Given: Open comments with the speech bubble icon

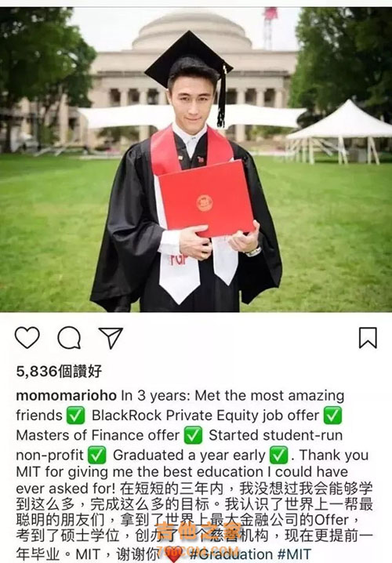Looking at the screenshot, I should click(x=69, y=337).
